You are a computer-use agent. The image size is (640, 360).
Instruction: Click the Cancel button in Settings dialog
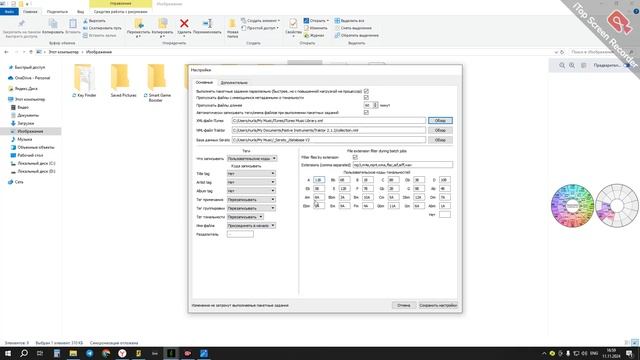click(x=404, y=305)
